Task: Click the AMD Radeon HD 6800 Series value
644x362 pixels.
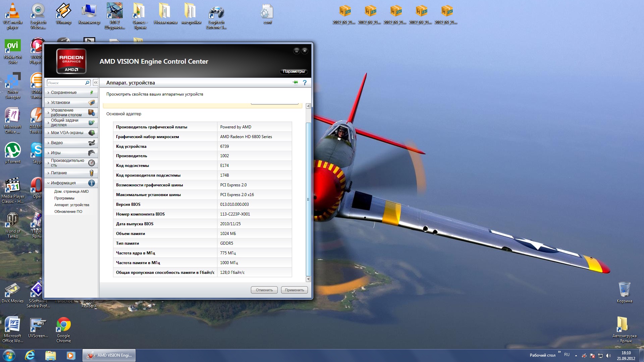Action: click(x=246, y=137)
